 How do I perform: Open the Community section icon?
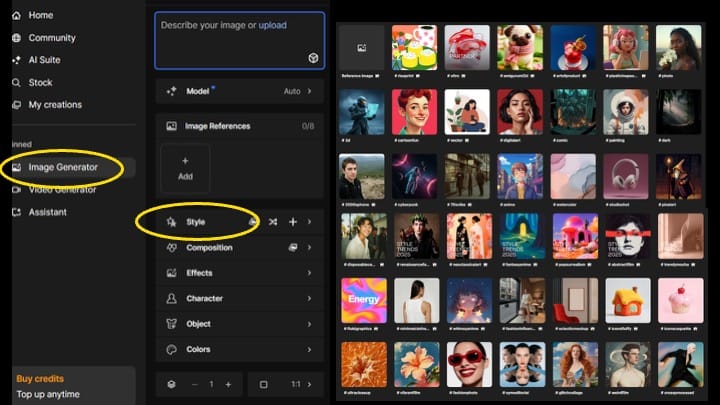point(16,38)
